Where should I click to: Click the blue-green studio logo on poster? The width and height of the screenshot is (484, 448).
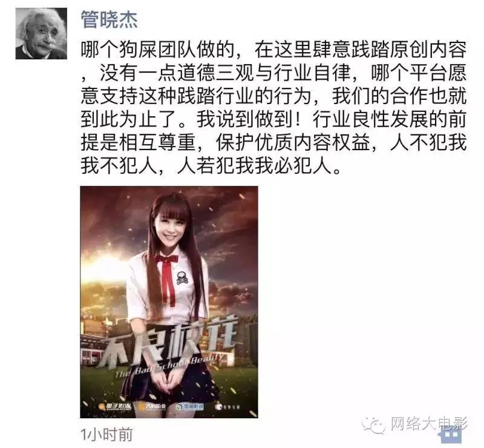(189, 407)
